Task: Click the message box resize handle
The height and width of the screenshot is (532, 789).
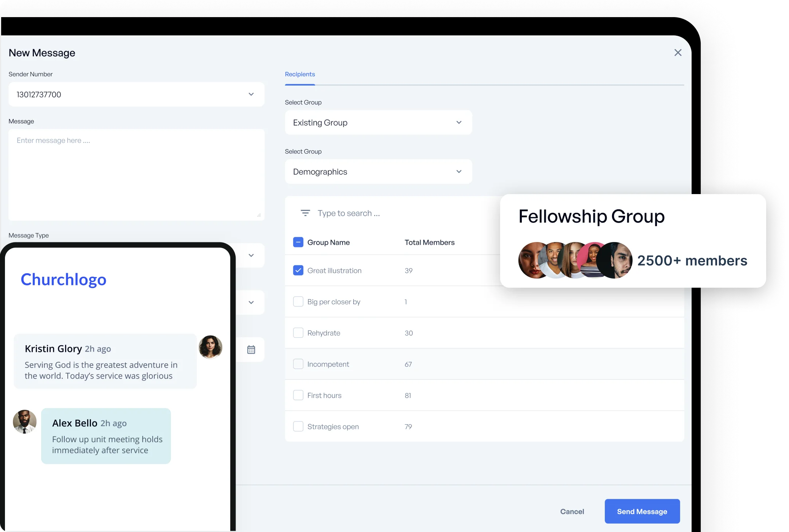Action: pos(259,215)
